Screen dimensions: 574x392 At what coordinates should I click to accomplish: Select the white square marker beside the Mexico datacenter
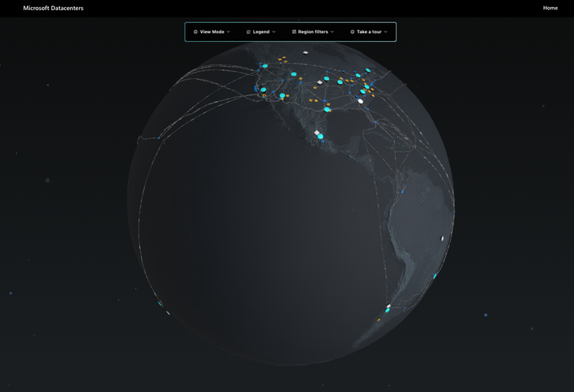(317, 132)
